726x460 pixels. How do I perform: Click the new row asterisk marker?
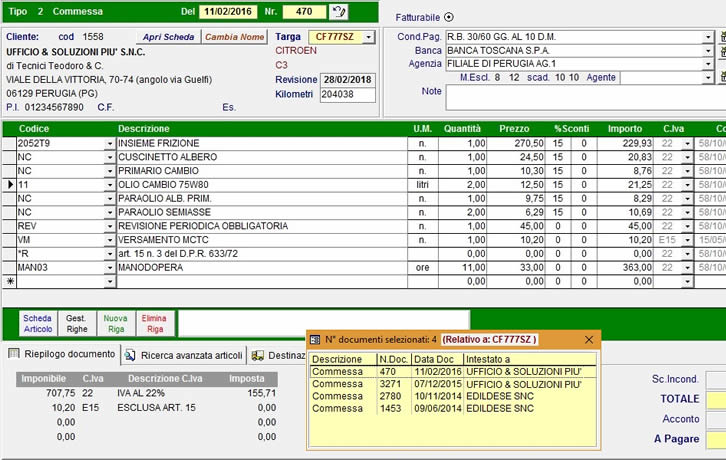(x=10, y=281)
